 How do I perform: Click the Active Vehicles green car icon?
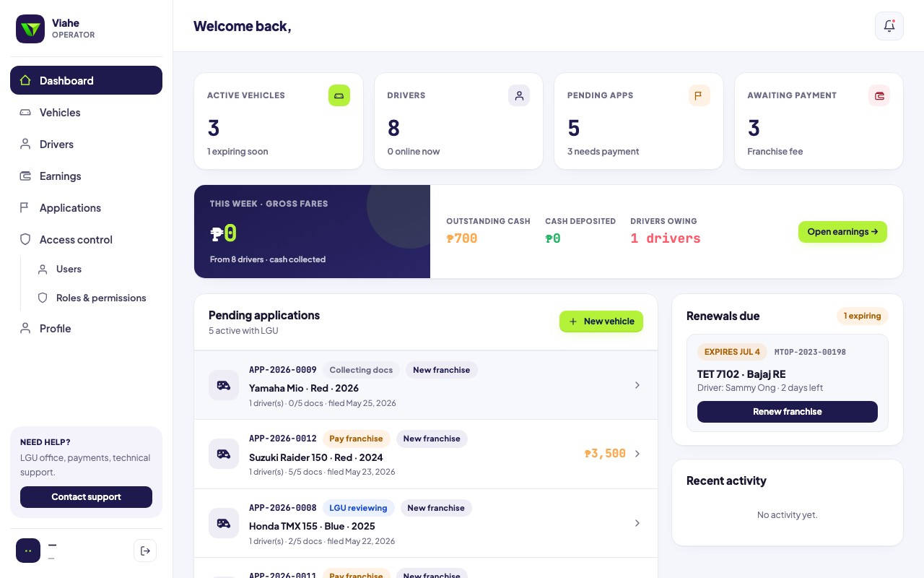pos(339,95)
